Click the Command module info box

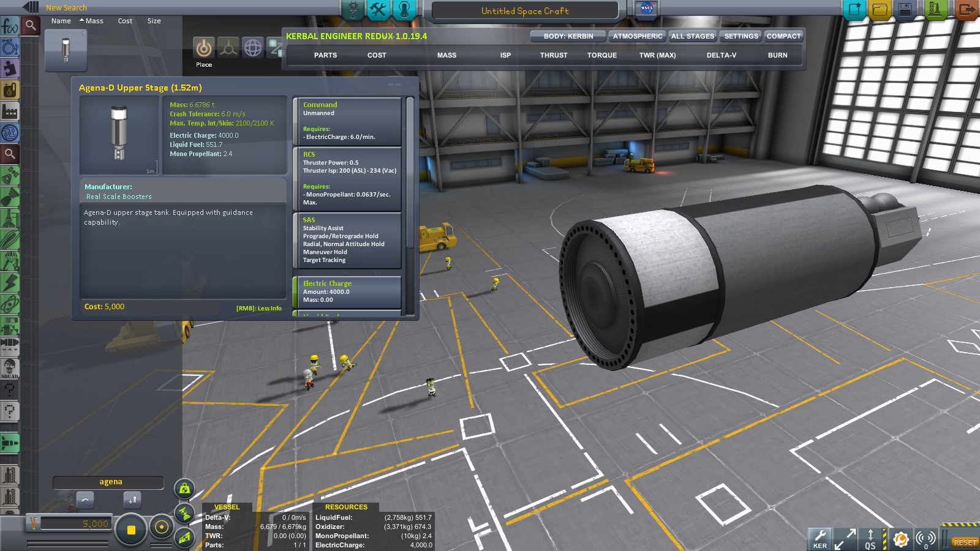click(347, 121)
